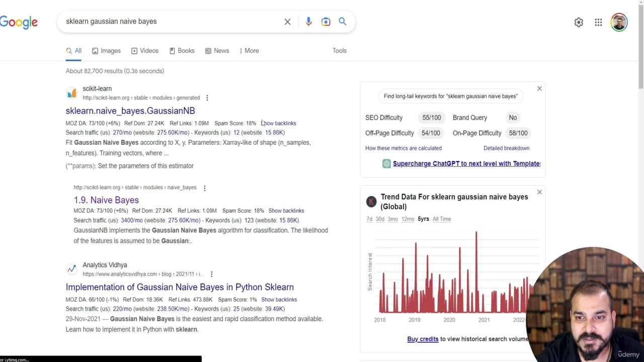Screen dimensions: 644x362
Task: Open the Google apps grid
Action: point(598,22)
